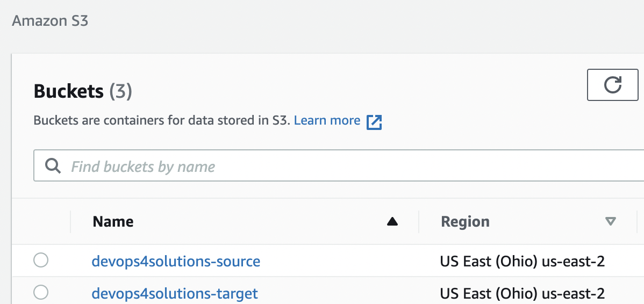Focus the Find buckets by name field
This screenshot has width=644, height=304.
point(323,167)
